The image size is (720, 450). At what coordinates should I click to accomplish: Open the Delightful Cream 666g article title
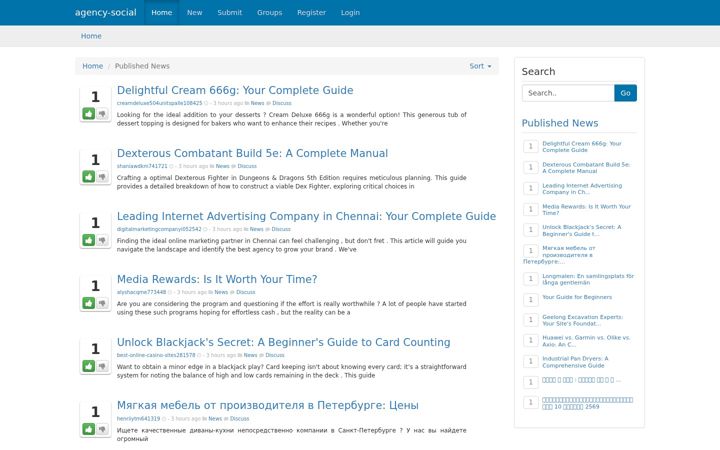[x=235, y=90]
